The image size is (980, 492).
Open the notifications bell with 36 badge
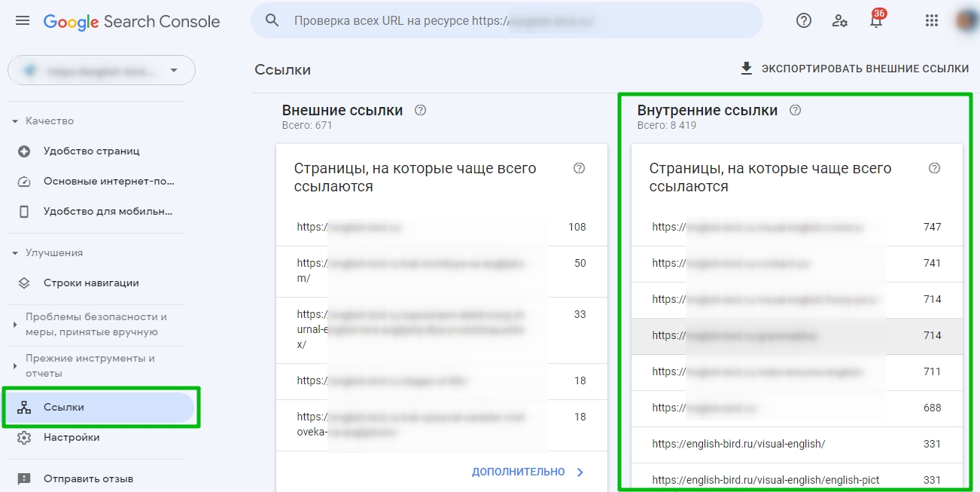pos(876,20)
